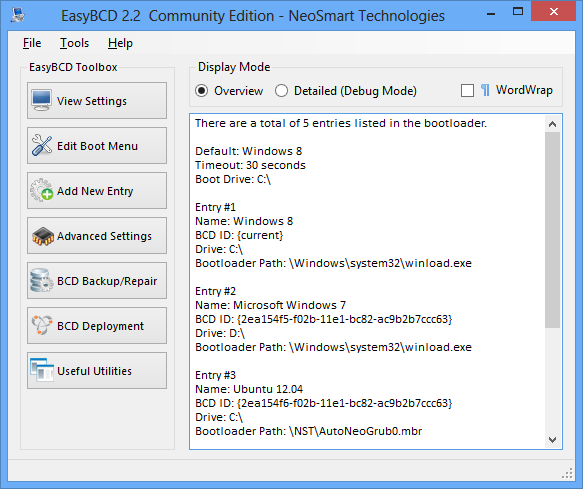Click the EasyBCD app icon in title bar

click(x=17, y=15)
